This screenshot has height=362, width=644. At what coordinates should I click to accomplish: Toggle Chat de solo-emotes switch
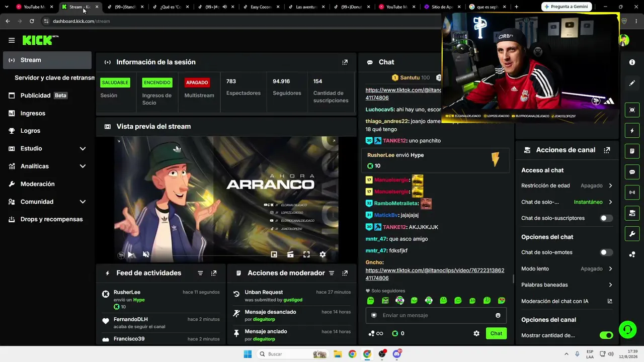(607, 252)
